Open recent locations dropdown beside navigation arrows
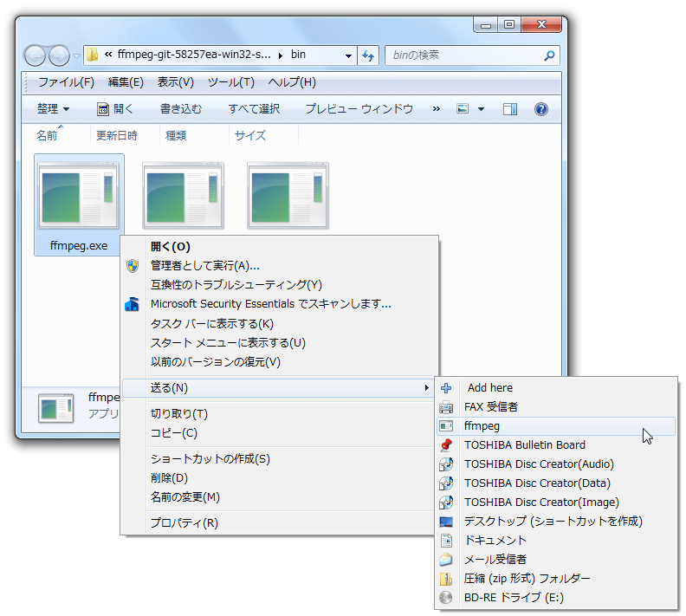686x616 pixels. 76,56
